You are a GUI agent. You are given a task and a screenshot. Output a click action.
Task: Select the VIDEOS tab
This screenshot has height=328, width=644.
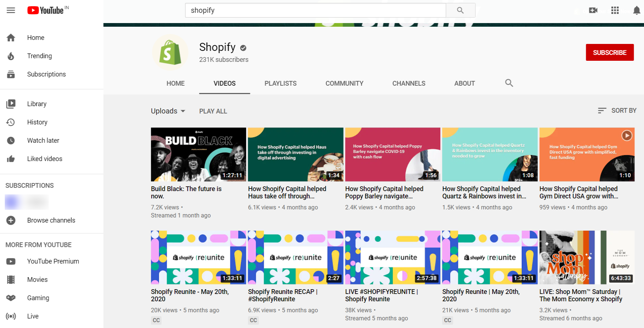click(225, 83)
